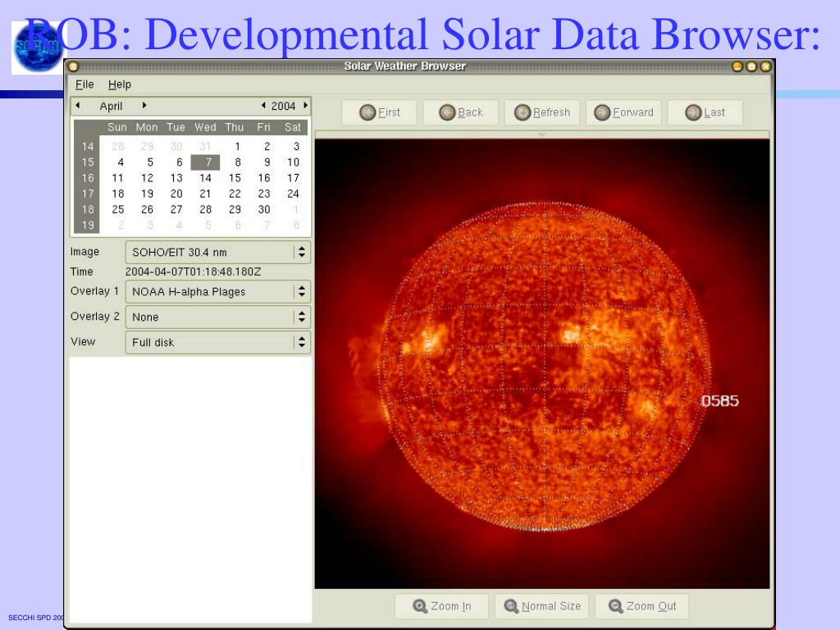
Task: Select April 30 in the calendar
Action: coord(264,209)
